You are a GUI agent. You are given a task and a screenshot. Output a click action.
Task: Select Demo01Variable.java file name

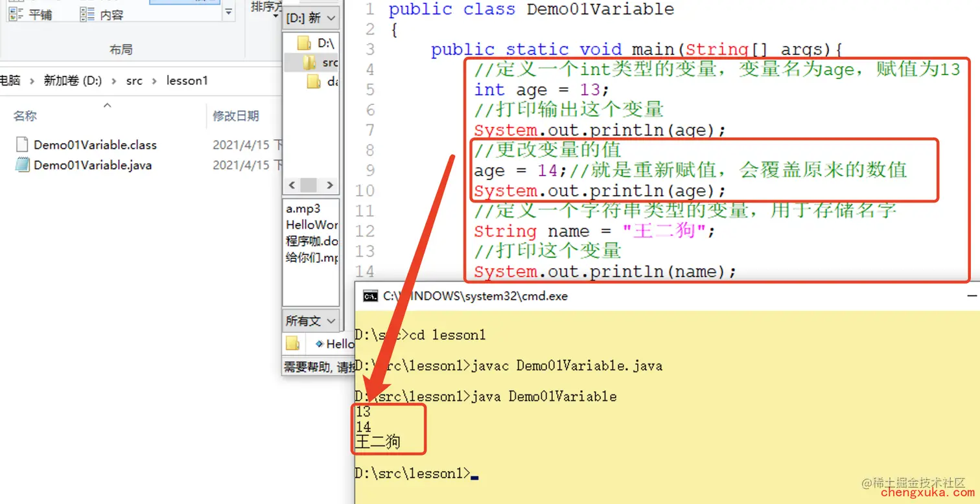[x=93, y=165]
